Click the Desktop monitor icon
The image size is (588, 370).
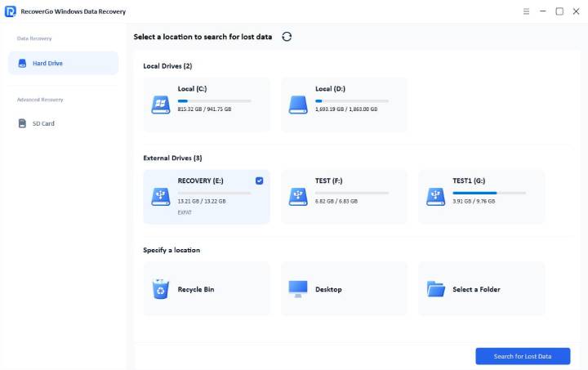[297, 289]
